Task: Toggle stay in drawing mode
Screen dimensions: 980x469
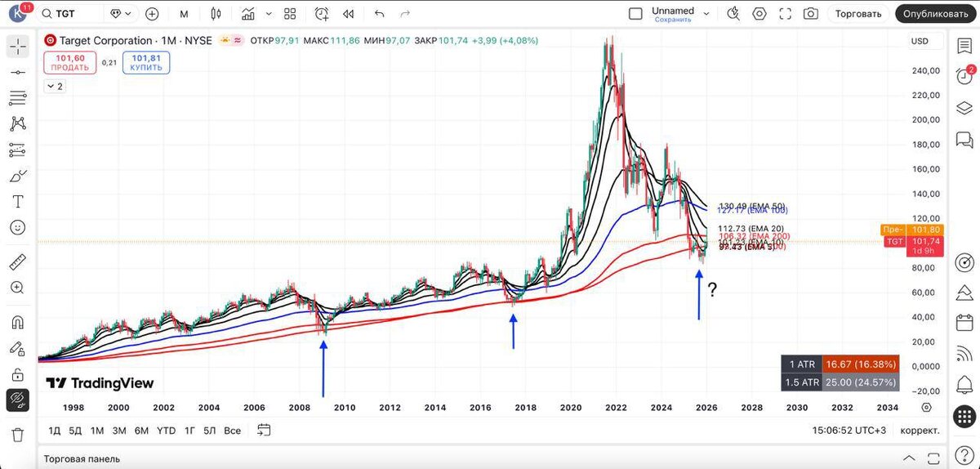Action: [x=18, y=349]
